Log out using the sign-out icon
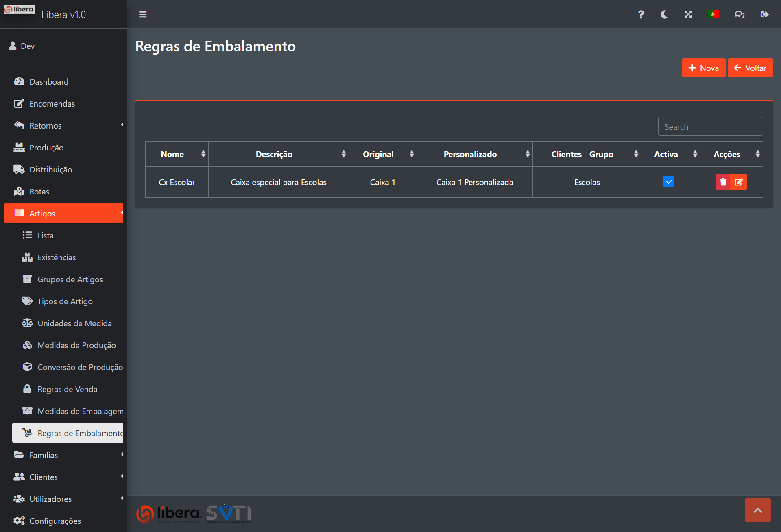Viewport: 781px width, 532px height. click(x=764, y=15)
